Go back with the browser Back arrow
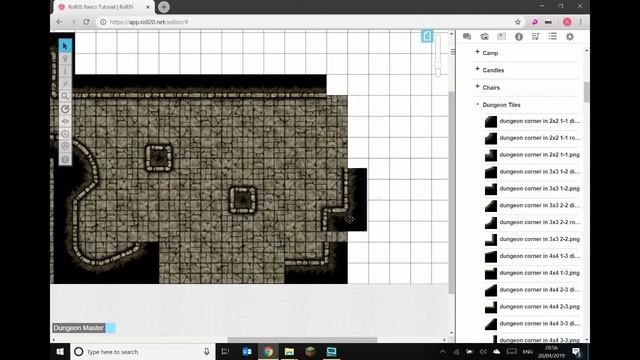The height and width of the screenshot is (360, 640). [x=60, y=22]
